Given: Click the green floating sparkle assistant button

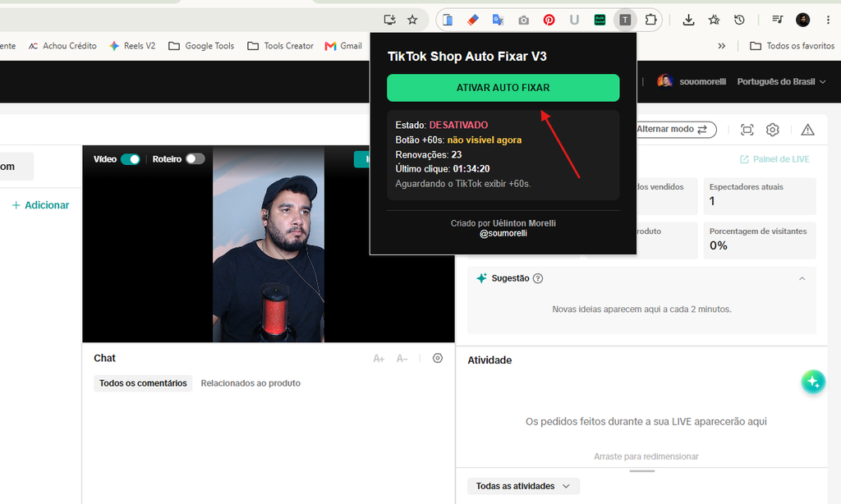Looking at the screenshot, I should coord(812,382).
